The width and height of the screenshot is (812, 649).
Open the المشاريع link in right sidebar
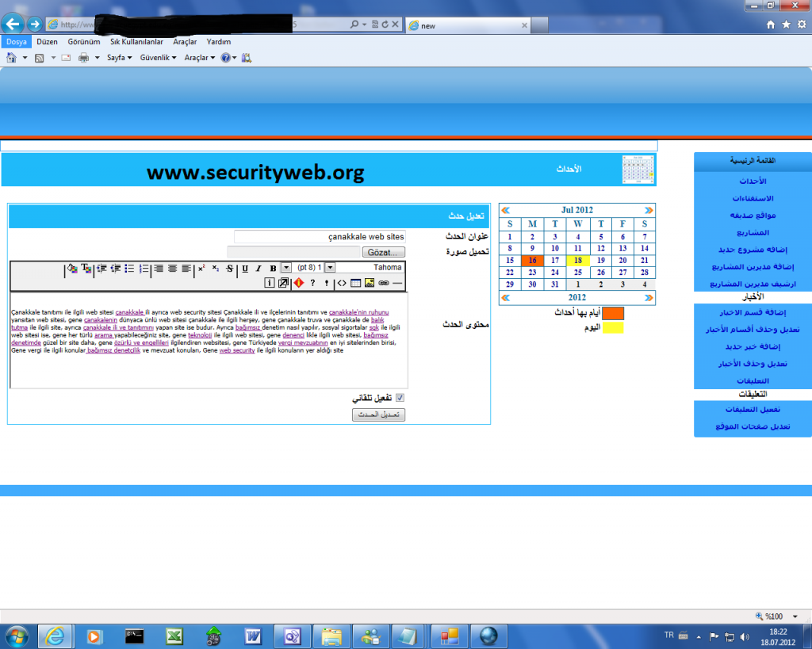pyautogui.click(x=753, y=233)
